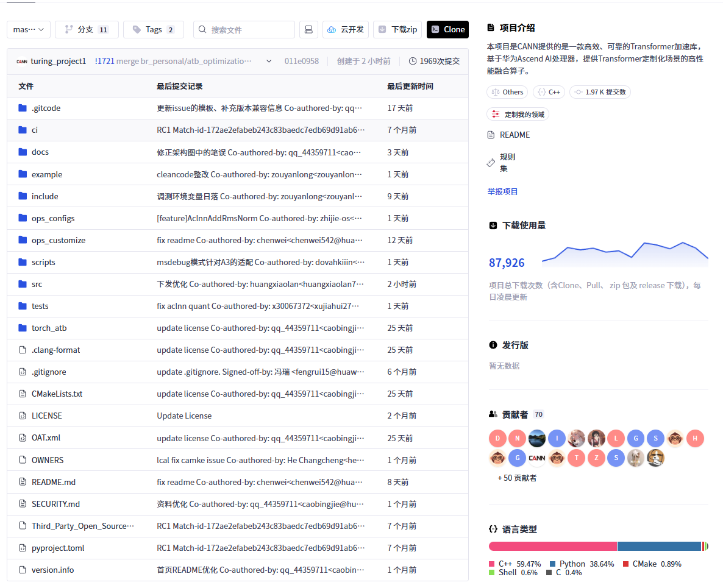Click the C++ language tag

click(549, 92)
